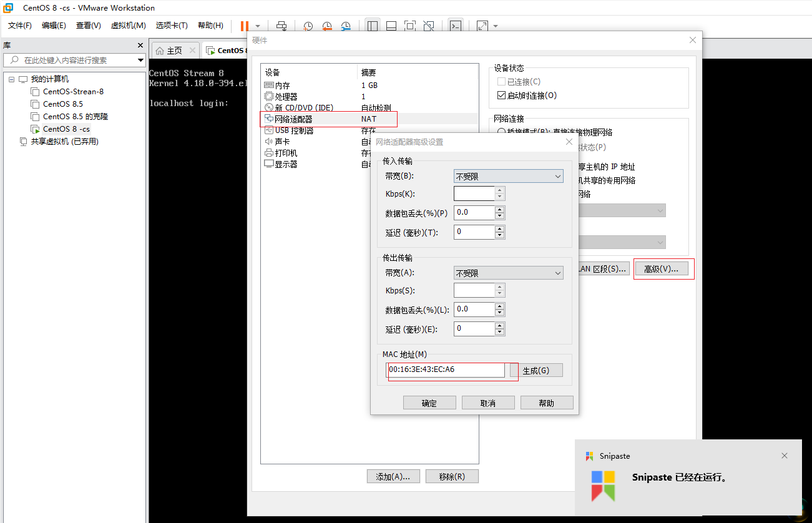Open the 选项卡(T) menu
This screenshot has width=812, height=523.
tap(172, 26)
